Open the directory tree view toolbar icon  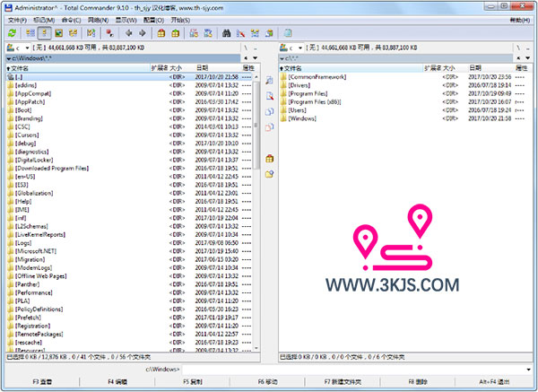click(74, 33)
